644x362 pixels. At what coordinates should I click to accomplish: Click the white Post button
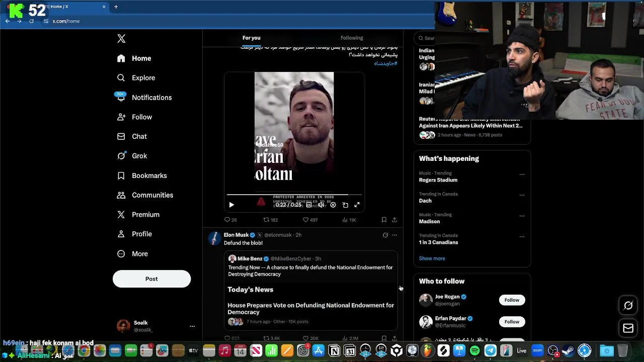coord(151,279)
